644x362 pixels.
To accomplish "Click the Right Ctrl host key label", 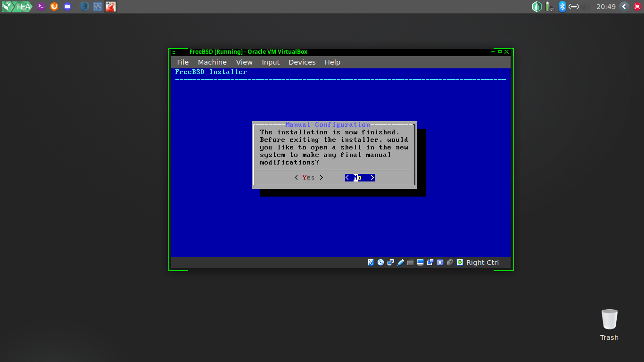I will click(482, 263).
